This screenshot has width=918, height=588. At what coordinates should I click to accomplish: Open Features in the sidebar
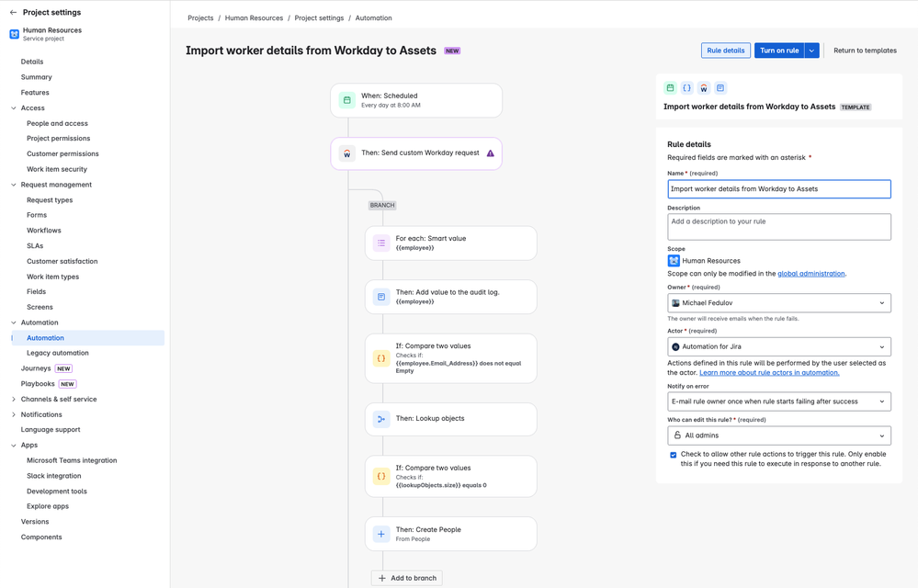pyautogui.click(x=35, y=93)
